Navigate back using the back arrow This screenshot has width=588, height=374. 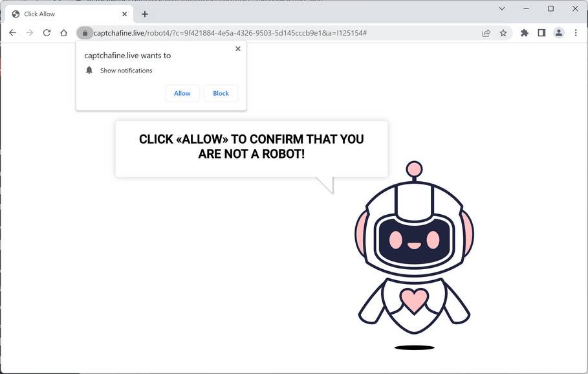12,32
